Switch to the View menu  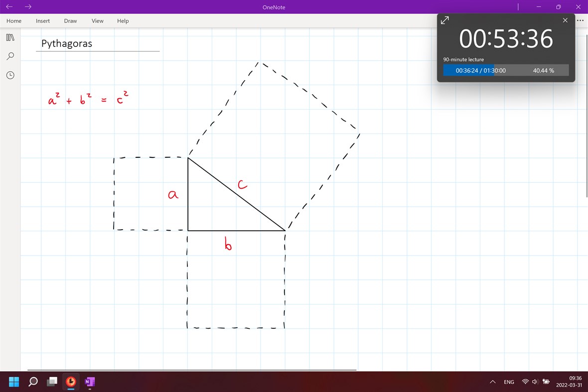[97, 21]
